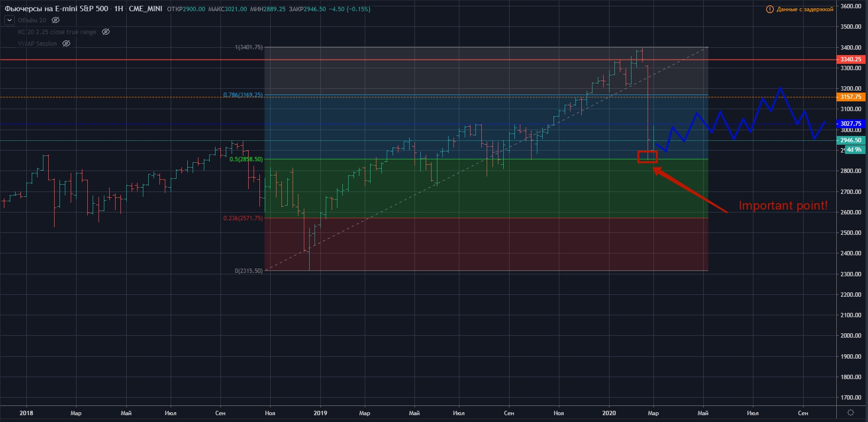Open chart settings via the gear icon

click(851, 413)
